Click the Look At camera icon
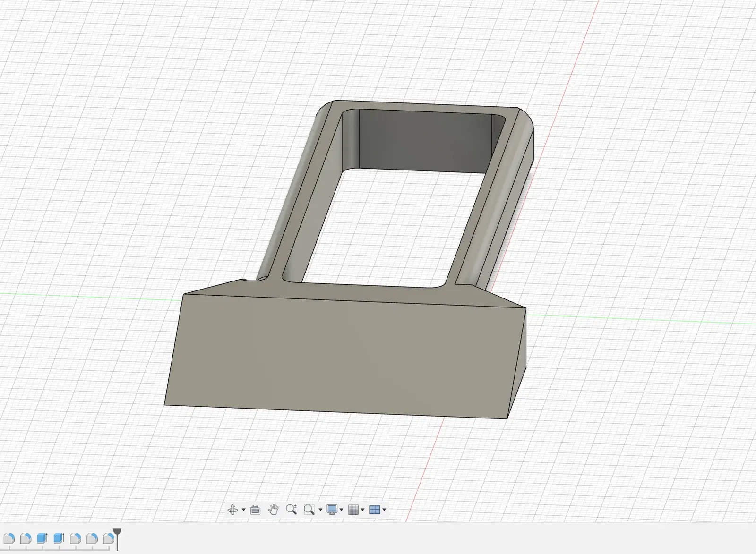 click(x=255, y=510)
